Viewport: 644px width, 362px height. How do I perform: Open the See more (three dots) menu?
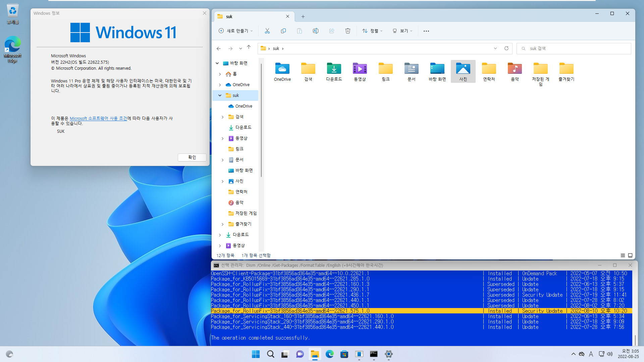point(426,31)
